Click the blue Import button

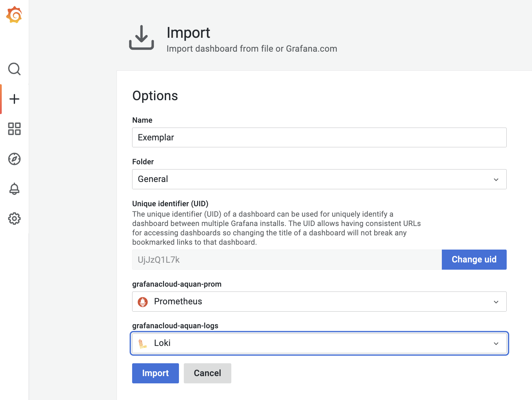click(x=155, y=373)
